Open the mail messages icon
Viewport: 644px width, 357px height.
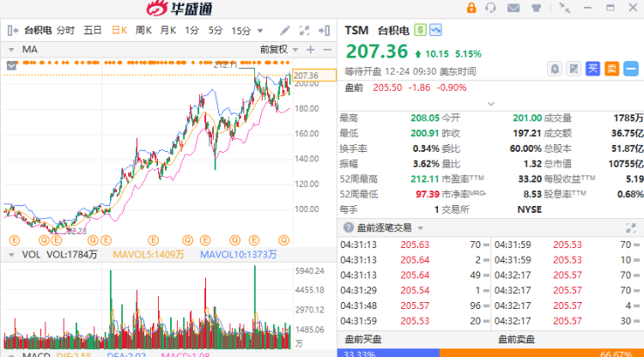tap(513, 8)
